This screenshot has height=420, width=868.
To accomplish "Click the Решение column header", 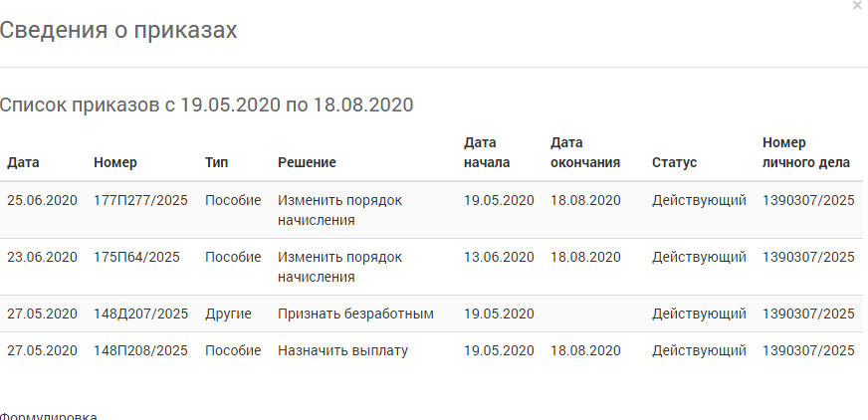I will (x=307, y=162).
